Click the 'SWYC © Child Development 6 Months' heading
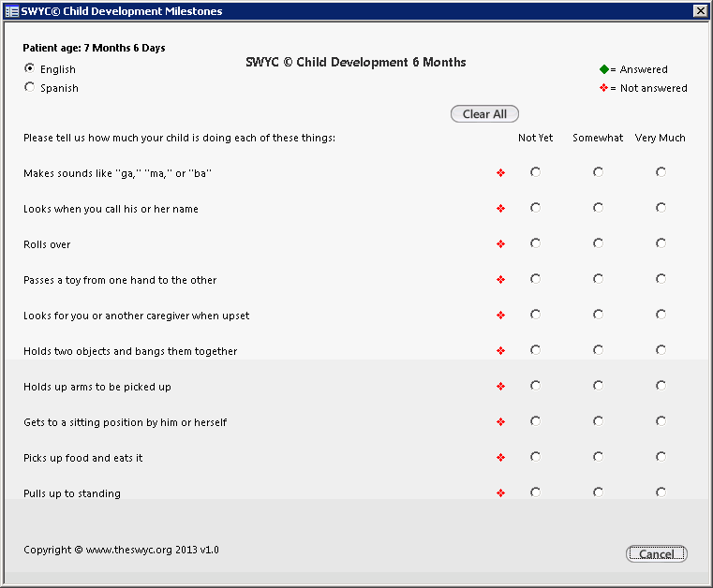This screenshot has height=588, width=713. [356, 62]
